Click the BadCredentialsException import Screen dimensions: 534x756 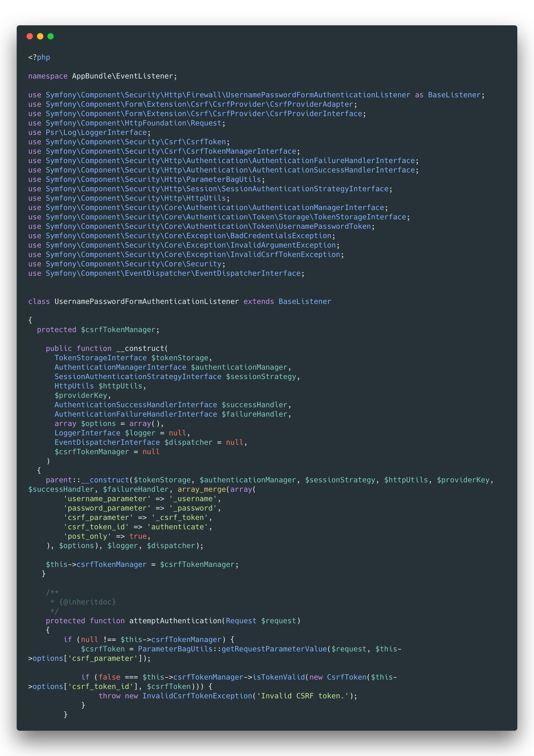(x=182, y=236)
